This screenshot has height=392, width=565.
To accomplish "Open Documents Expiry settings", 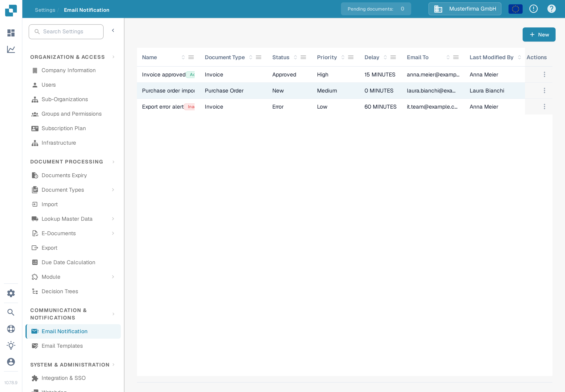I will pos(73,175).
